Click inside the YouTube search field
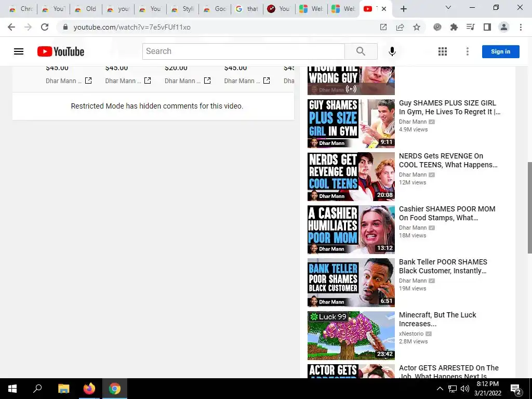The height and width of the screenshot is (399, 532). 244,51
